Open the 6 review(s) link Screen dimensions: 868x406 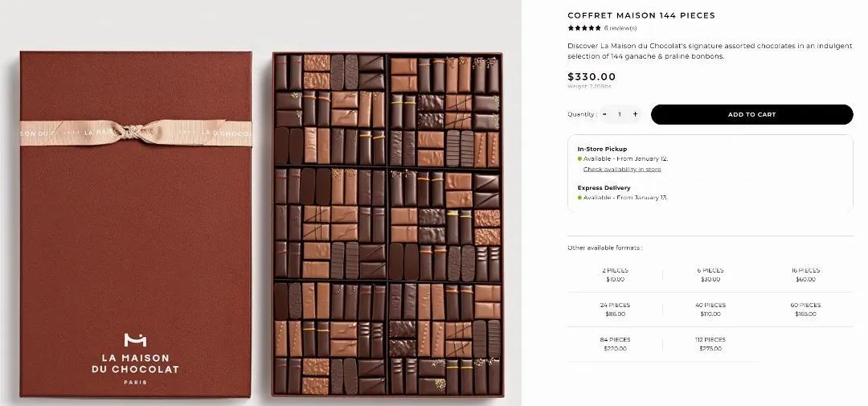pos(620,27)
